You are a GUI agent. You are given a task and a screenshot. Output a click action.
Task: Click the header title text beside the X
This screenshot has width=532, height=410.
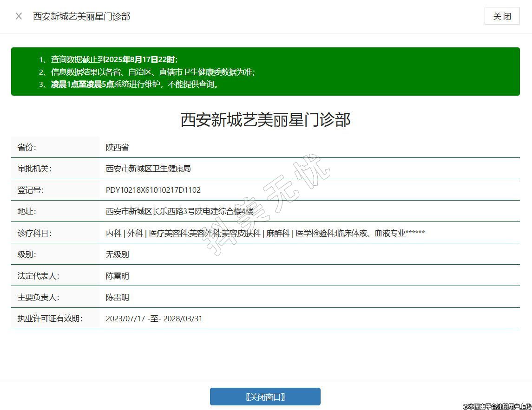(81, 16)
